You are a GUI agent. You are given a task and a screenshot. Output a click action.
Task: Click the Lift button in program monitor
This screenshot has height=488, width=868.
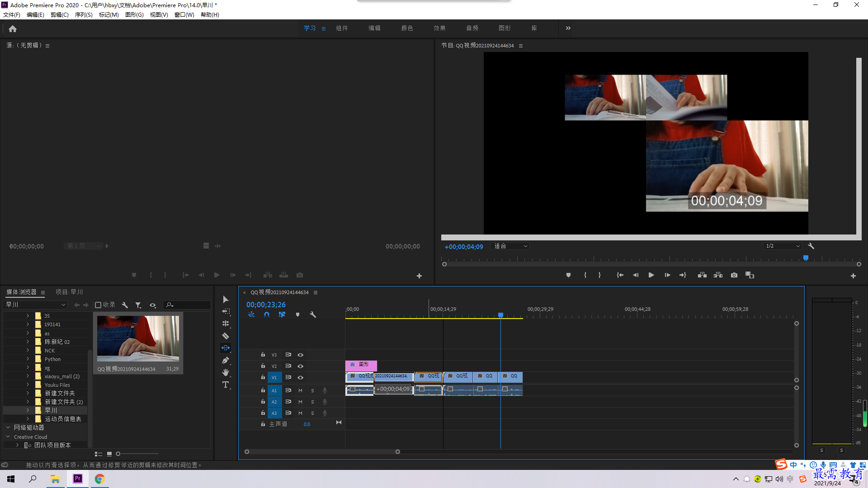[x=702, y=275]
